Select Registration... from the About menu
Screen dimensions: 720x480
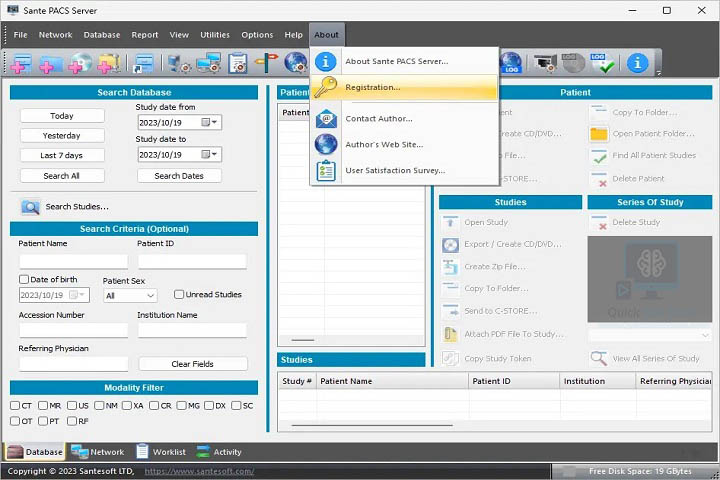tap(404, 87)
